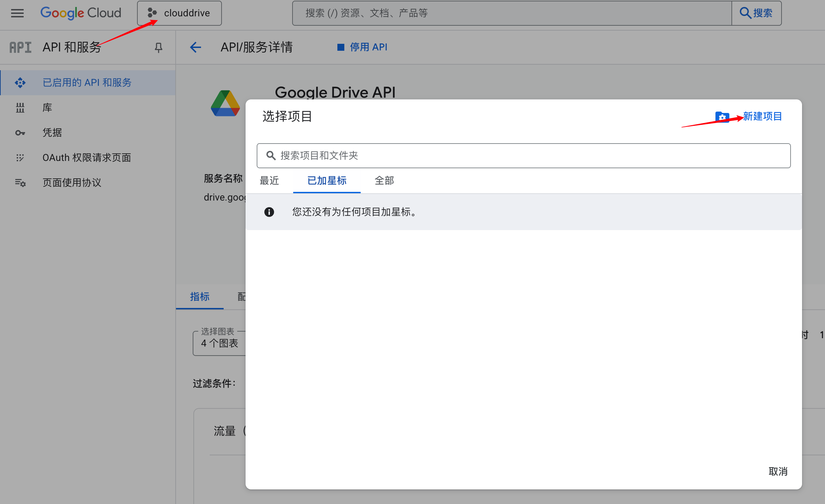Click the key icon for 凭据
The height and width of the screenshot is (504, 825).
(x=20, y=133)
